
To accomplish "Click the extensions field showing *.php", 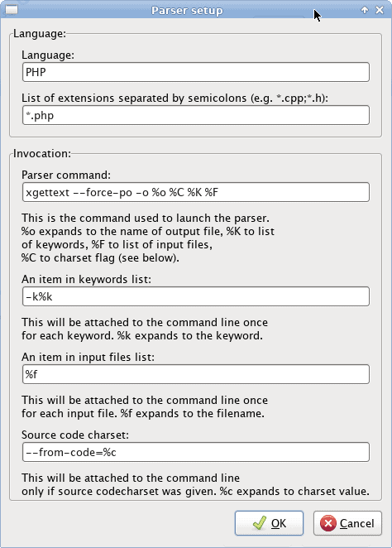I will tap(196, 115).
